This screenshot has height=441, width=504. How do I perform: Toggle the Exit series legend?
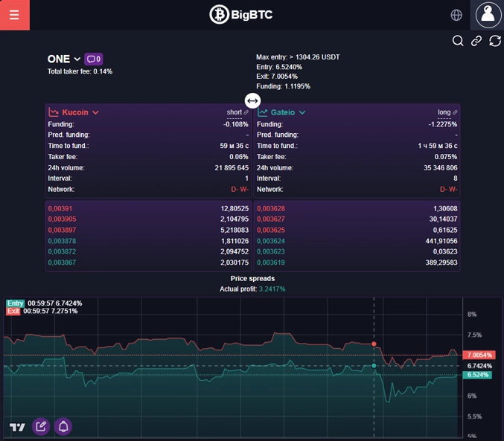coord(13,311)
